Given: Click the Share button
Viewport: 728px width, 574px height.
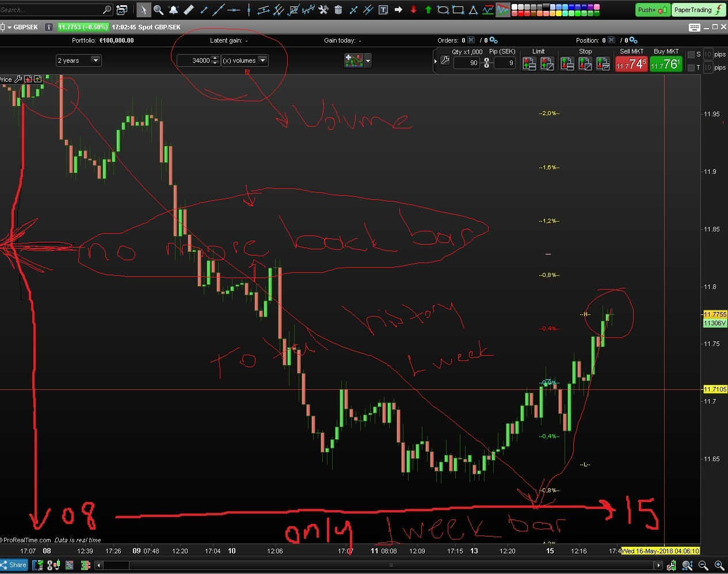Looking at the screenshot, I should [x=14, y=565].
